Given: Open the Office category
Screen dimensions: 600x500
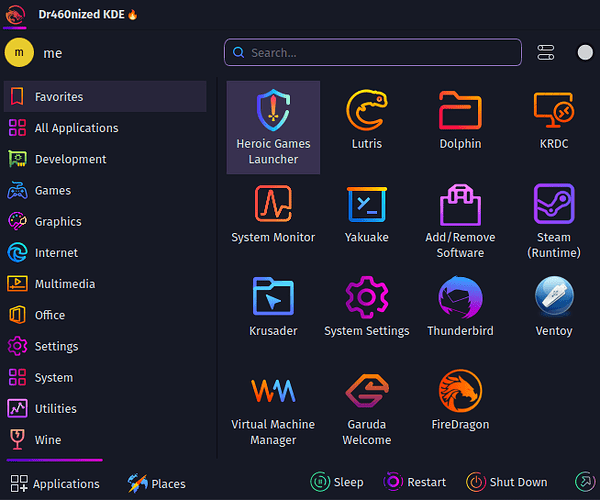Looking at the screenshot, I should tap(105, 315).
